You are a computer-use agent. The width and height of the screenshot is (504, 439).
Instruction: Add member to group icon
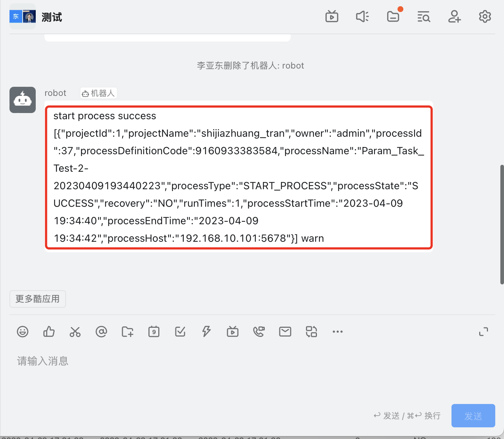click(454, 16)
